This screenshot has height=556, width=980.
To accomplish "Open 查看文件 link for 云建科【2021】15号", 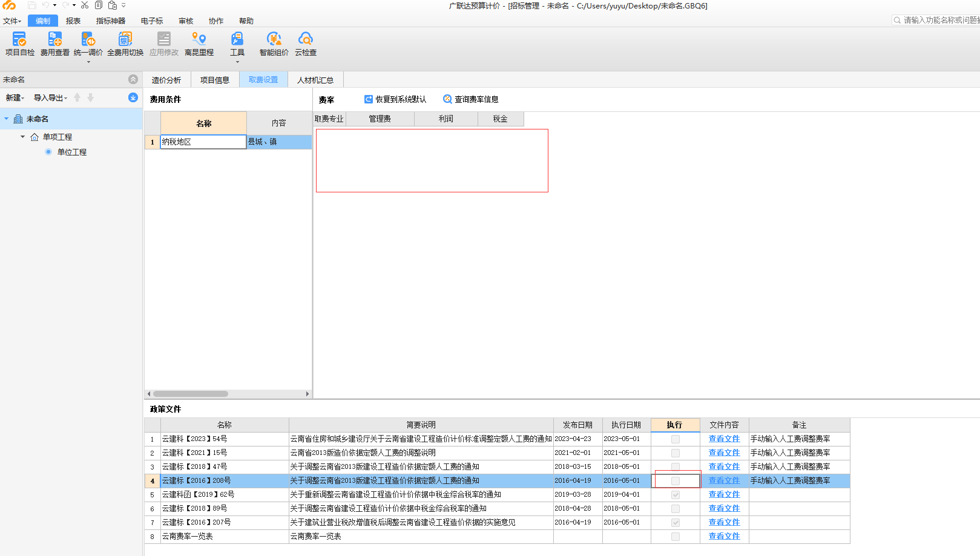I will click(724, 453).
